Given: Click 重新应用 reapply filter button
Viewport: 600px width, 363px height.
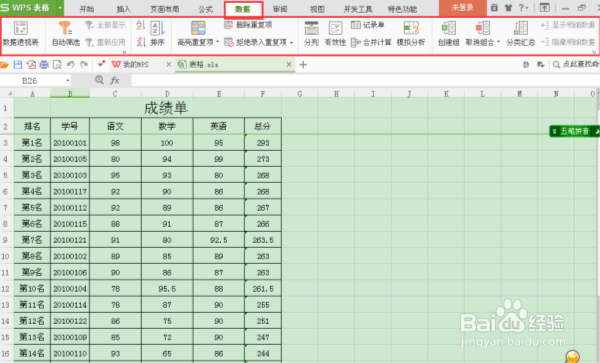Looking at the screenshot, I should coord(105,42).
